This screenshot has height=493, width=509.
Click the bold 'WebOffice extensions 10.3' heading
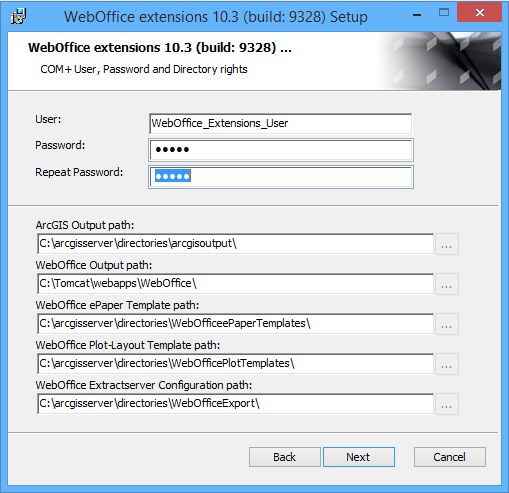tap(160, 48)
